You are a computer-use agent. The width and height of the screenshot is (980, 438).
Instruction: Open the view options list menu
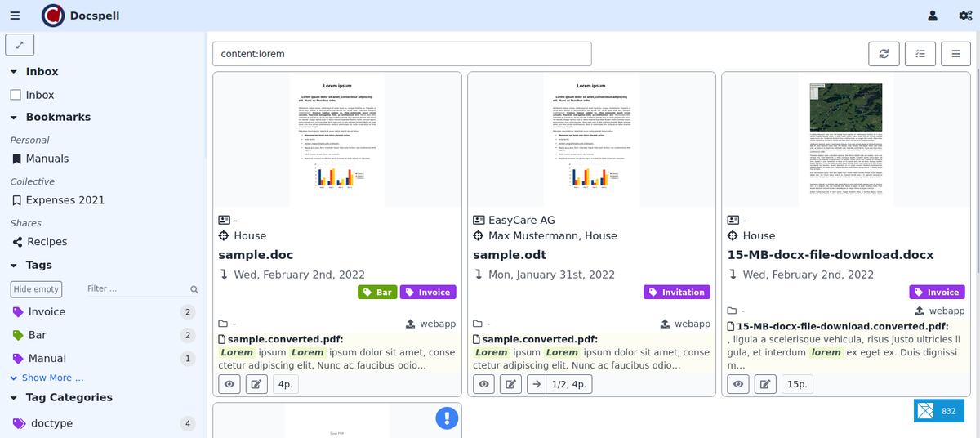(955, 54)
